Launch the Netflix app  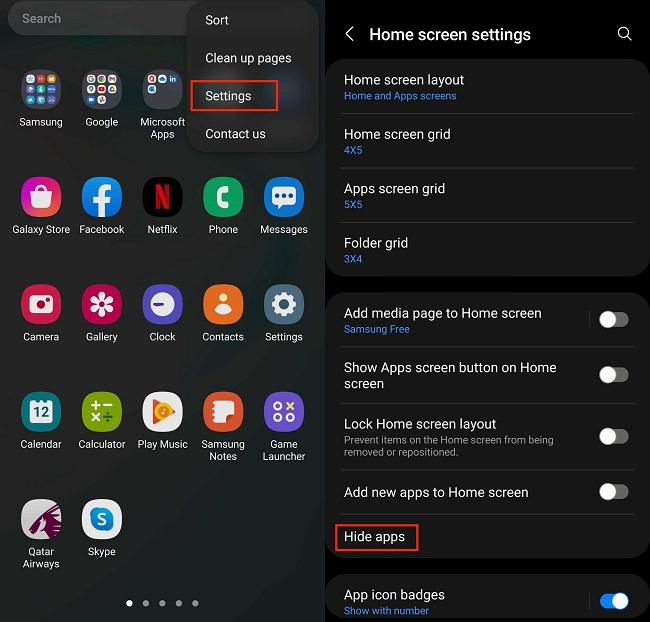point(162,197)
